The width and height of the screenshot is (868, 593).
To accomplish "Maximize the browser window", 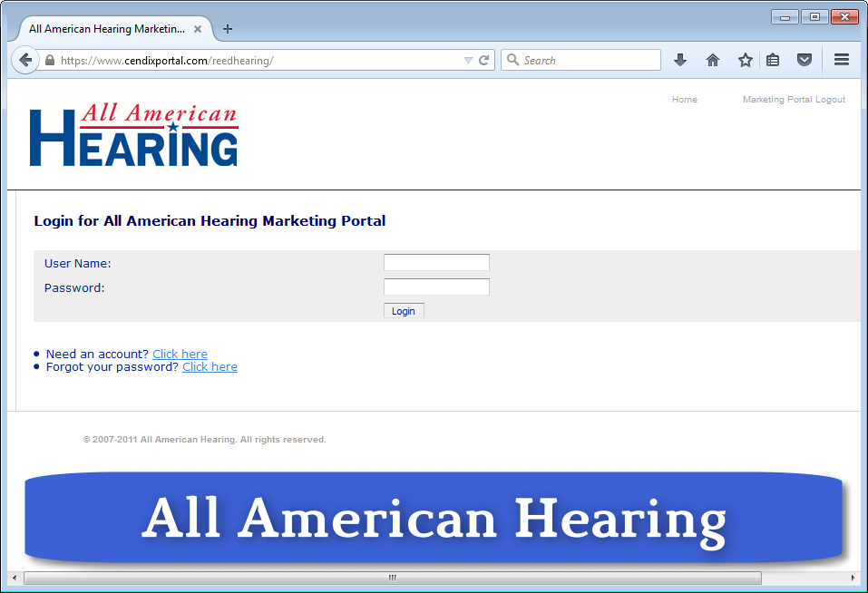I will 814,17.
